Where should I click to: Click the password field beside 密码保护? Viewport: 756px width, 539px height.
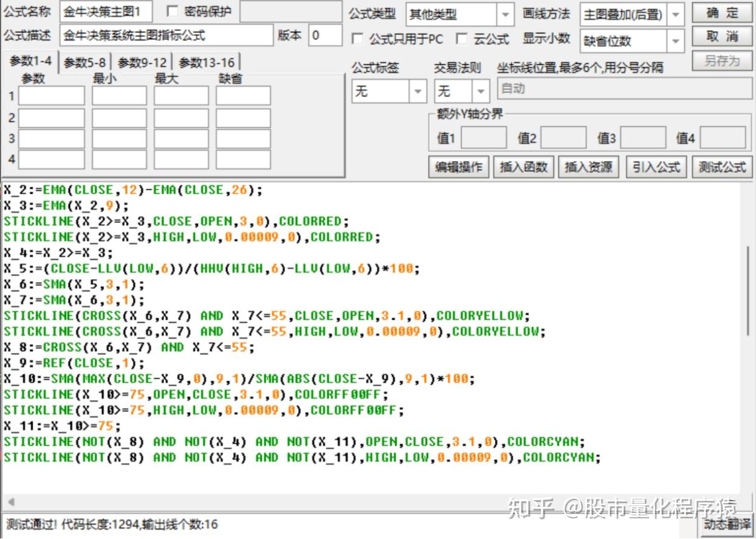pyautogui.click(x=291, y=12)
